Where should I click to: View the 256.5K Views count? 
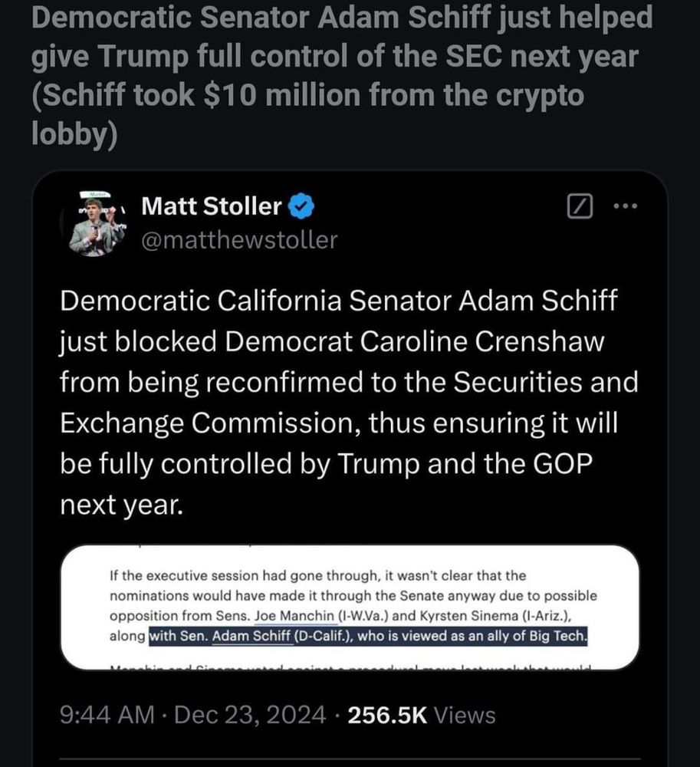coord(421,716)
